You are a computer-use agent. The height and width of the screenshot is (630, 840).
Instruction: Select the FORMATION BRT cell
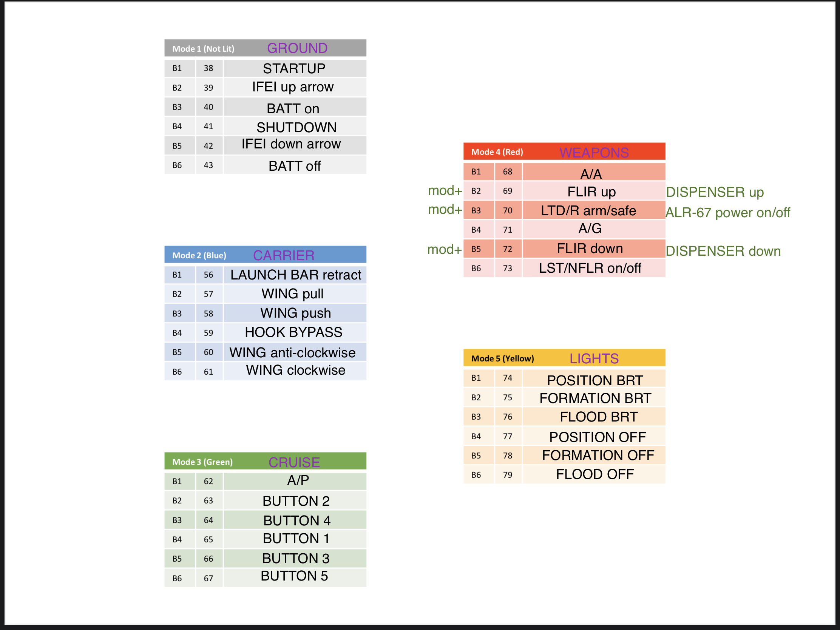(x=593, y=398)
